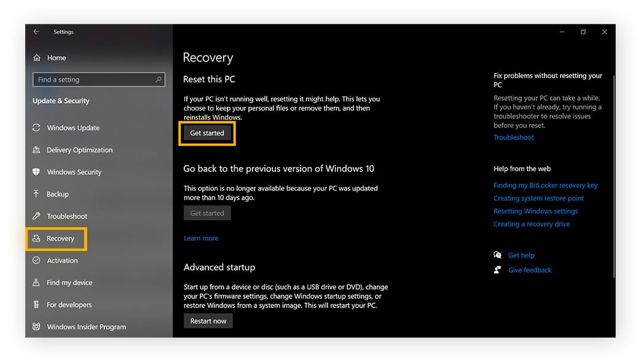
Task: Open the For developers section
Action: coord(69,305)
